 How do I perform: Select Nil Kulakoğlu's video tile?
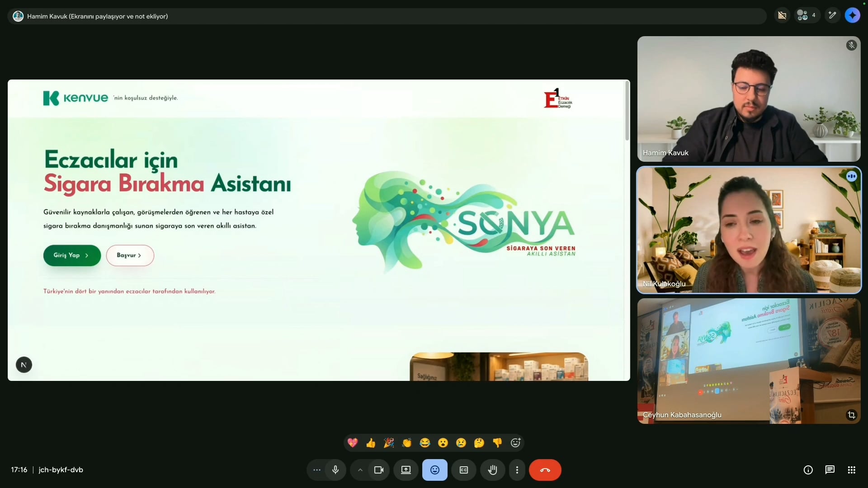pos(749,230)
